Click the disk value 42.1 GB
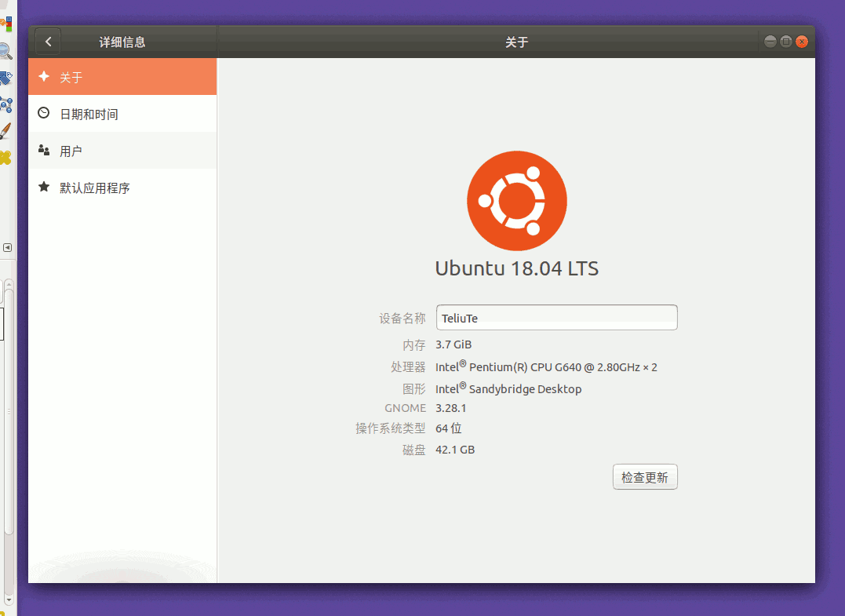The height and width of the screenshot is (616, 845). [x=455, y=450]
